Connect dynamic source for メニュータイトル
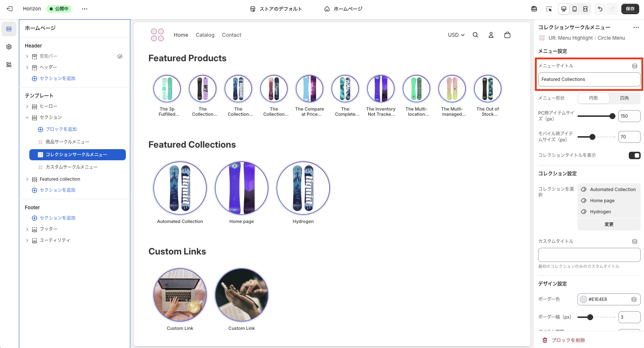 pos(634,66)
